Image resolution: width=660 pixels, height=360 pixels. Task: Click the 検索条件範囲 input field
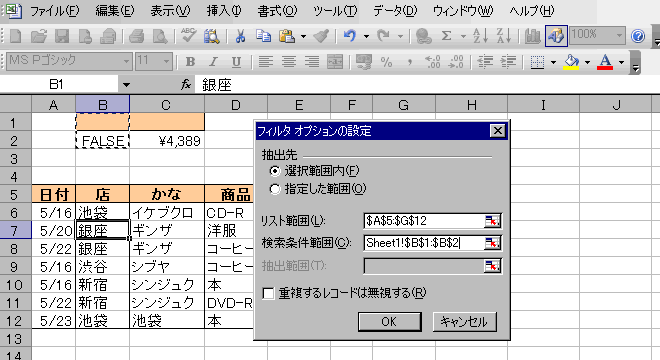click(x=424, y=243)
